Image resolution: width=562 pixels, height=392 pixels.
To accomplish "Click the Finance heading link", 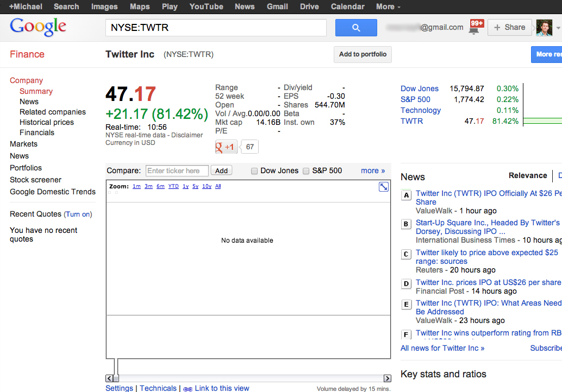I will pyautogui.click(x=27, y=54).
